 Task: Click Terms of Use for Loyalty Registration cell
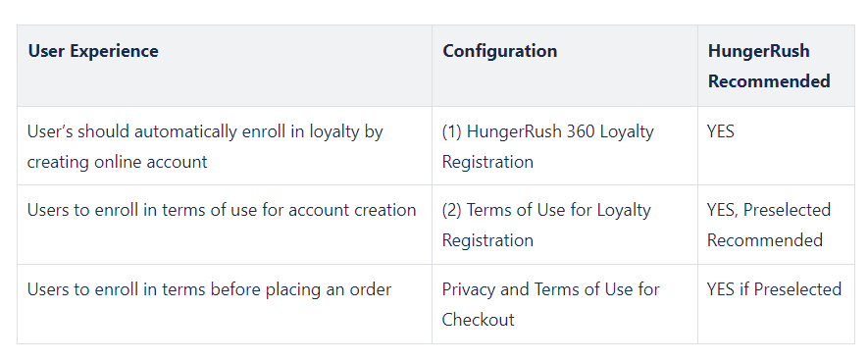click(565, 225)
